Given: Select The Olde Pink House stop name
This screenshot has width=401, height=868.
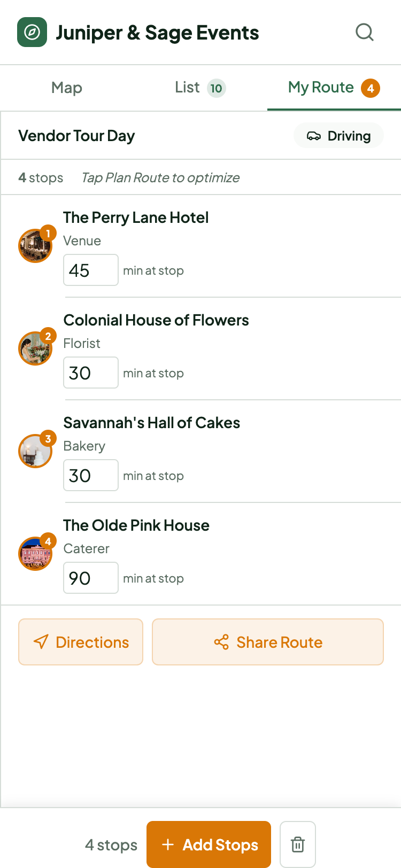Looking at the screenshot, I should click(x=136, y=525).
